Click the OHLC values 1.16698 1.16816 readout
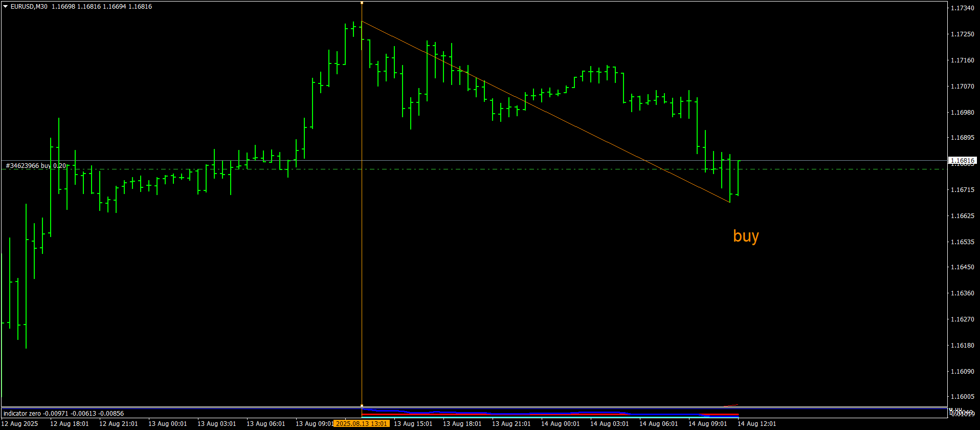This screenshot has height=430, width=980. click(x=102, y=7)
